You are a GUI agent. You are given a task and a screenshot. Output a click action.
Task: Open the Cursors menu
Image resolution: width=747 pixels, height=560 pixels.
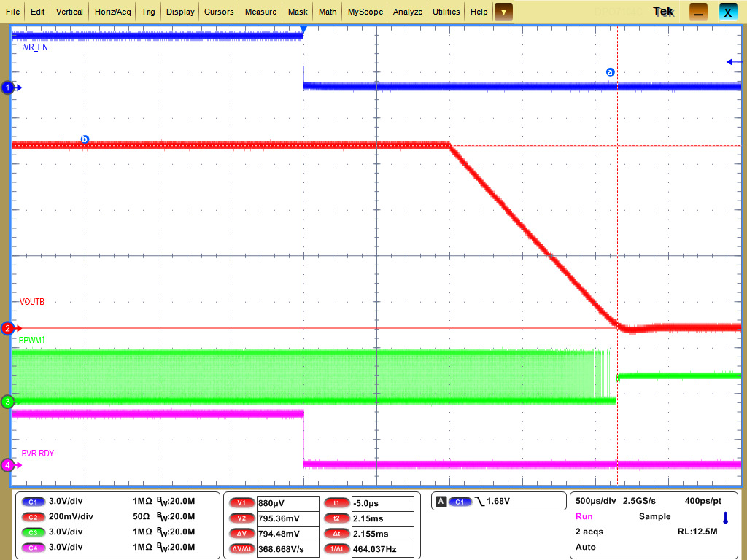(219, 12)
